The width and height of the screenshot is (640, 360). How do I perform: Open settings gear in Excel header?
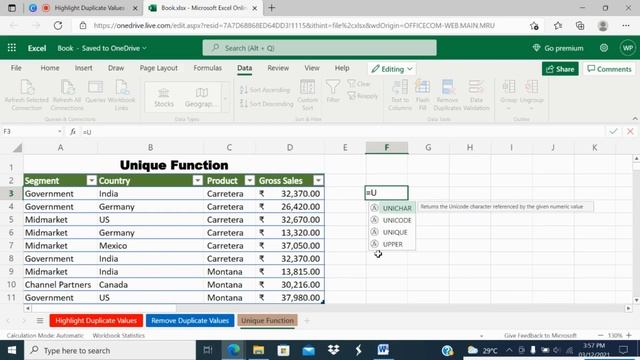click(x=604, y=48)
